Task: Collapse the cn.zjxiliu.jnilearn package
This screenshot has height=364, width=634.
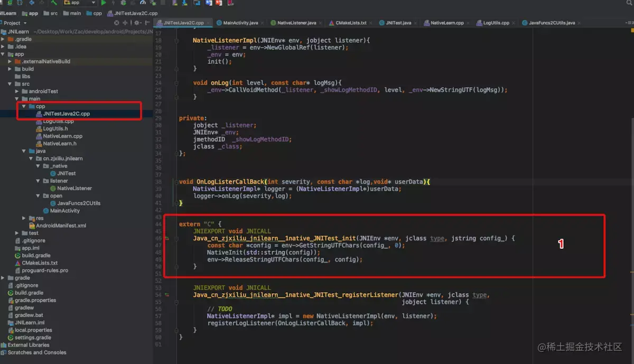Action: [x=31, y=158]
